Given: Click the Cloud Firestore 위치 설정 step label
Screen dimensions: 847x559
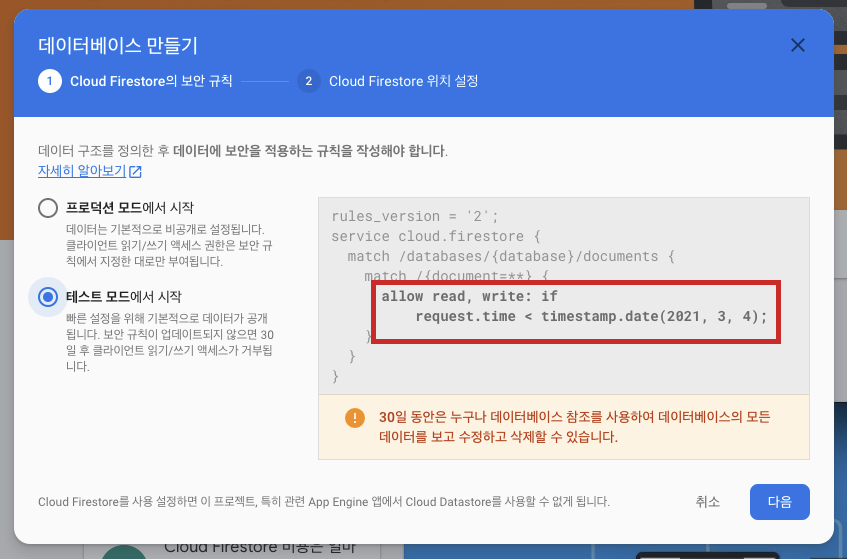Looking at the screenshot, I should [x=404, y=81].
